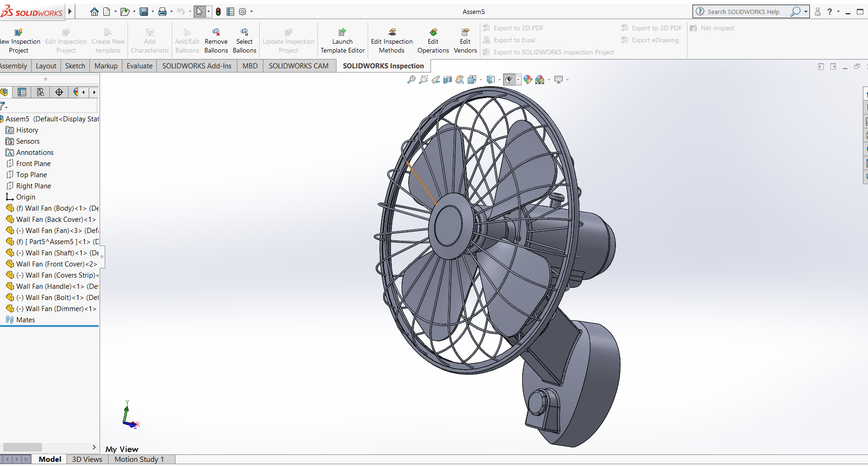868x466 pixels.
Task: Click the Rebuild traffic light icon
Action: coord(218,12)
